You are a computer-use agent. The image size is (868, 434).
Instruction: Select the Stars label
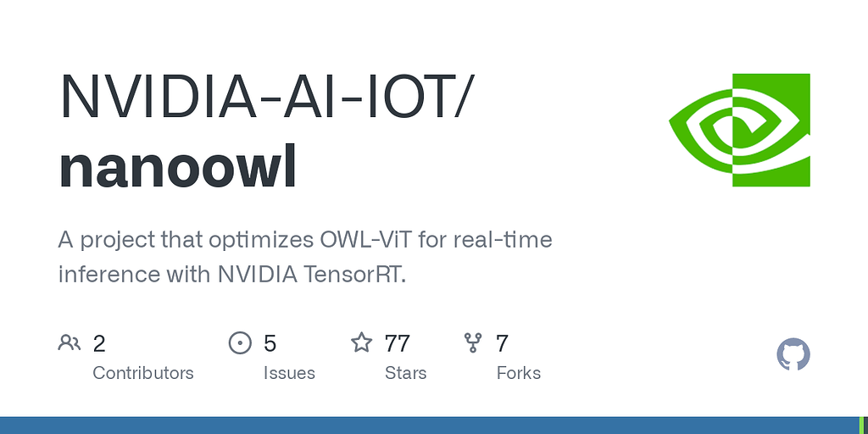pyautogui.click(x=405, y=373)
